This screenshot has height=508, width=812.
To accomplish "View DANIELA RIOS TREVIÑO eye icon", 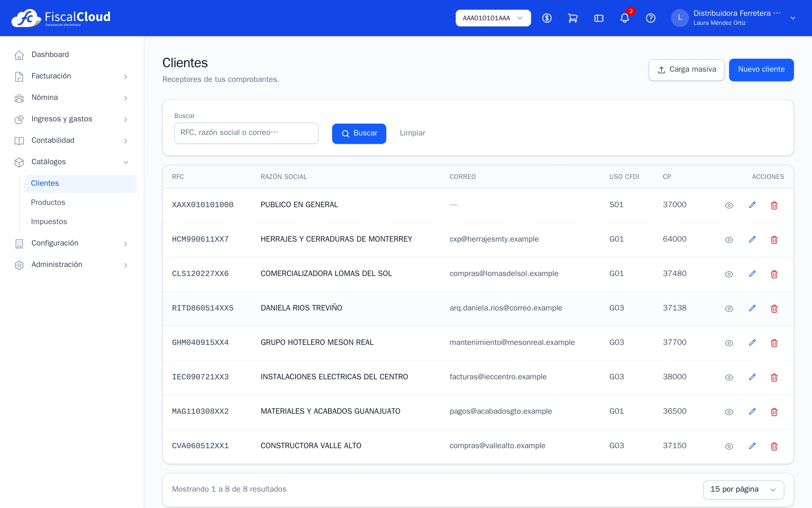I will 729,309.
